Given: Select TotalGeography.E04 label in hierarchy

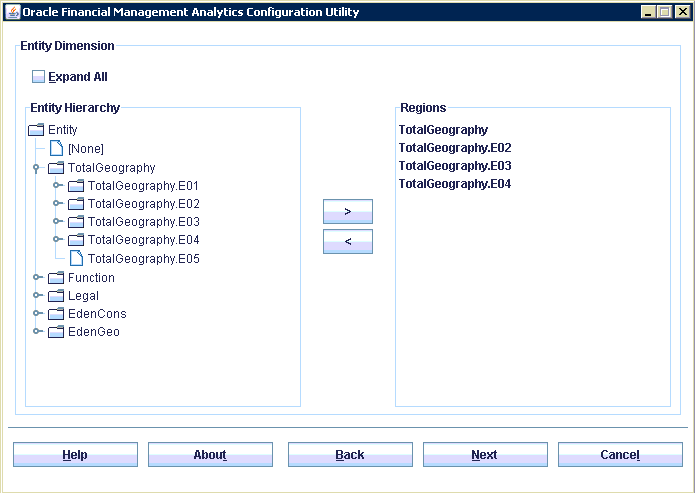Looking at the screenshot, I should tap(144, 240).
